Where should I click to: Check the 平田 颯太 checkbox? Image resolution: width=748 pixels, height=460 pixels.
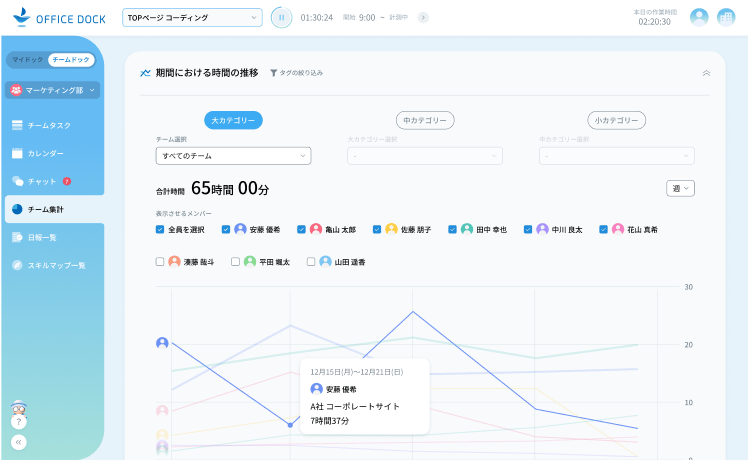coord(235,261)
